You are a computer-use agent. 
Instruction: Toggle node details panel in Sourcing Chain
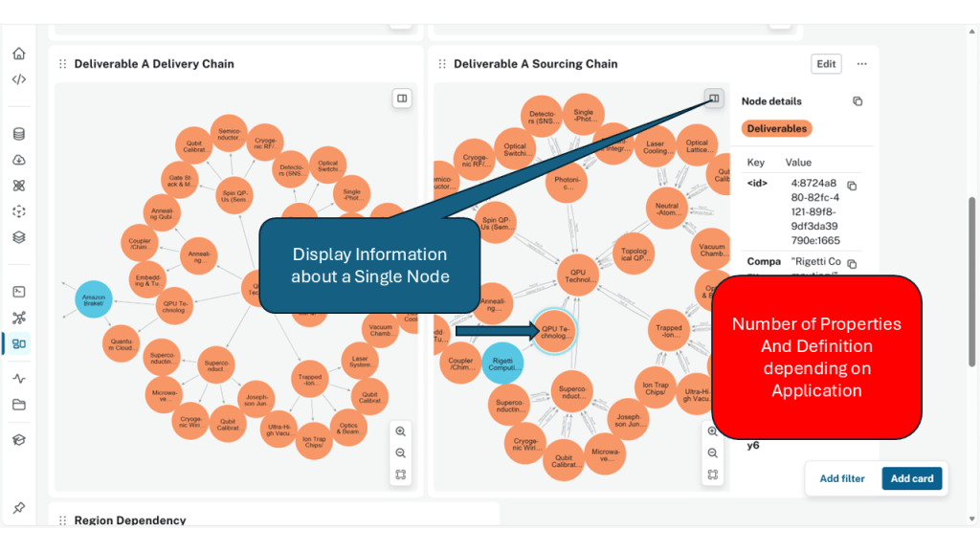coord(713,98)
